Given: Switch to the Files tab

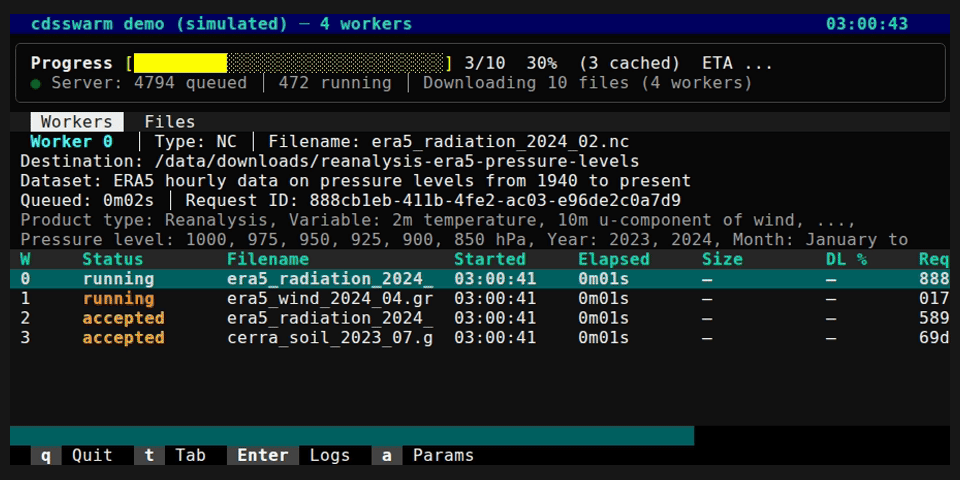Looking at the screenshot, I should pos(170,122).
